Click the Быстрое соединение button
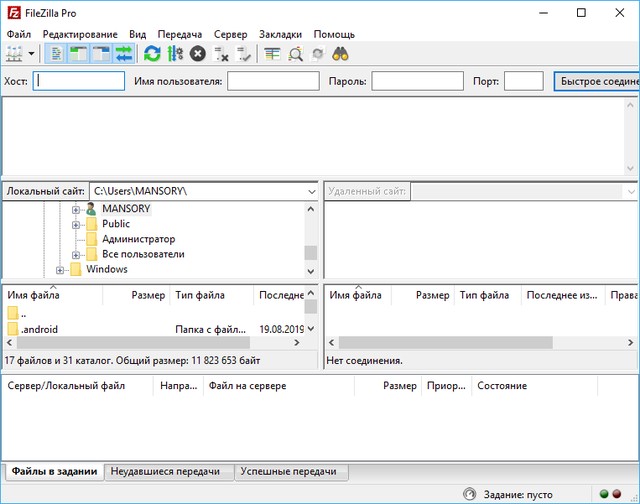 [x=597, y=81]
